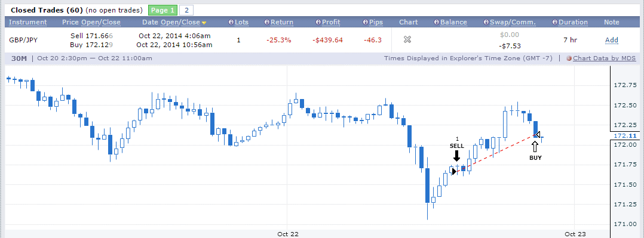This screenshot has width=644, height=238.
Task: Sort by Lots column header
Action: (x=241, y=22)
